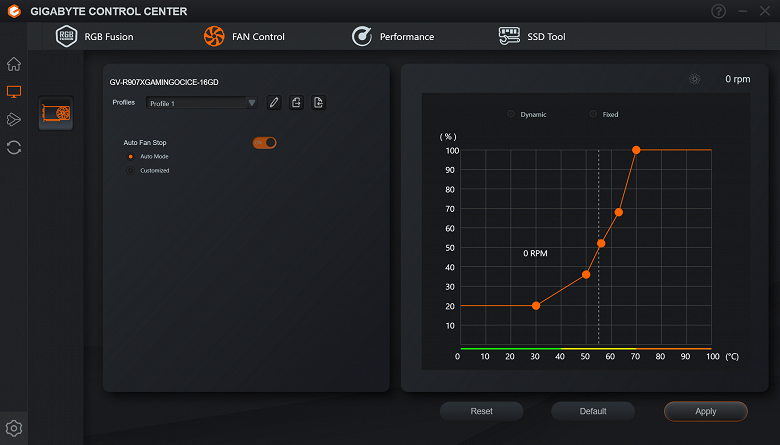
Task: Click the update sync arrows sidebar icon
Action: click(14, 147)
